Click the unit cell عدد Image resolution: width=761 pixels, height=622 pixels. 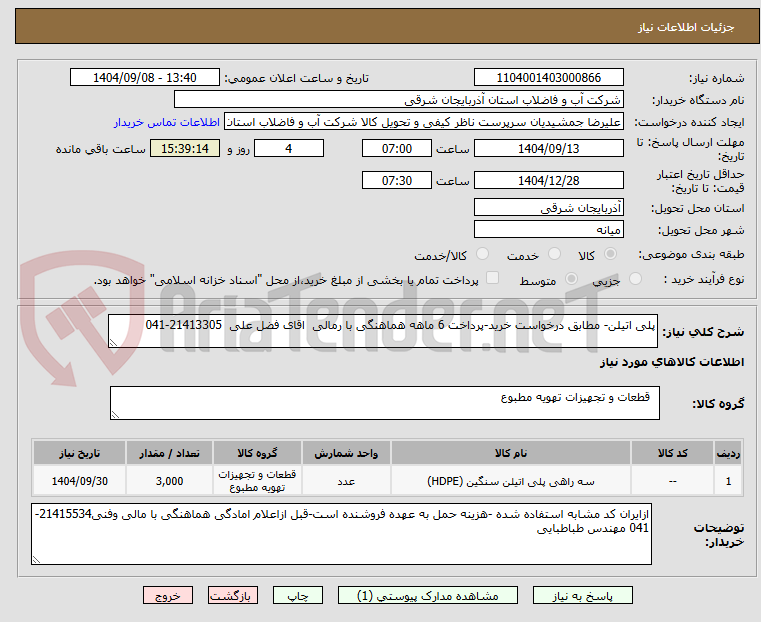click(x=346, y=481)
